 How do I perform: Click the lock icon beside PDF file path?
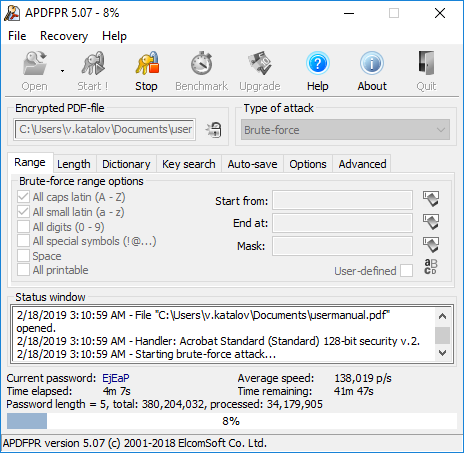coord(214,130)
